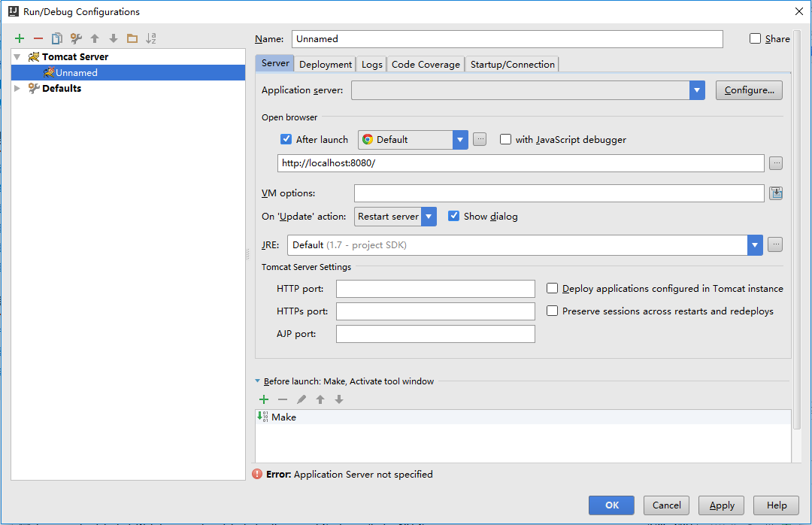Screen dimensions: 812x525
Task: Click the HTTPs port field
Action: click(x=435, y=311)
